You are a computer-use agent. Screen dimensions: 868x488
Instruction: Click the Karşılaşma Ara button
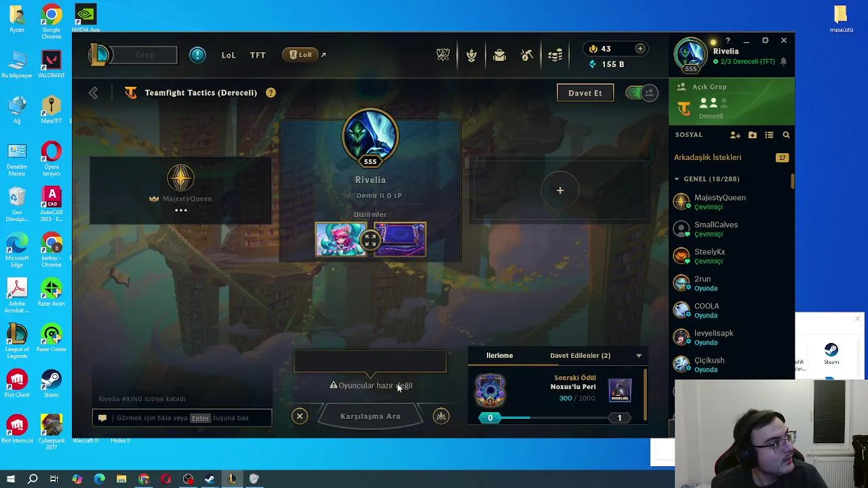[x=370, y=416]
